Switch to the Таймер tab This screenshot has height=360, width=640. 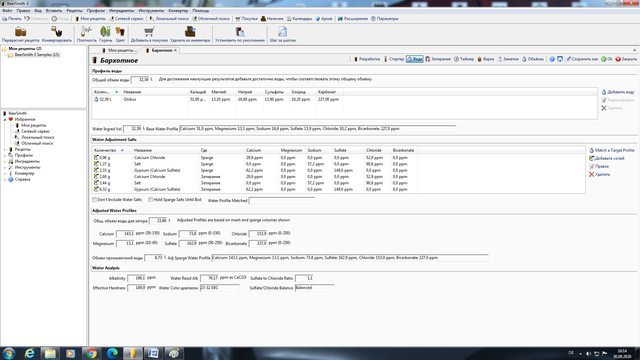pyautogui.click(x=464, y=59)
